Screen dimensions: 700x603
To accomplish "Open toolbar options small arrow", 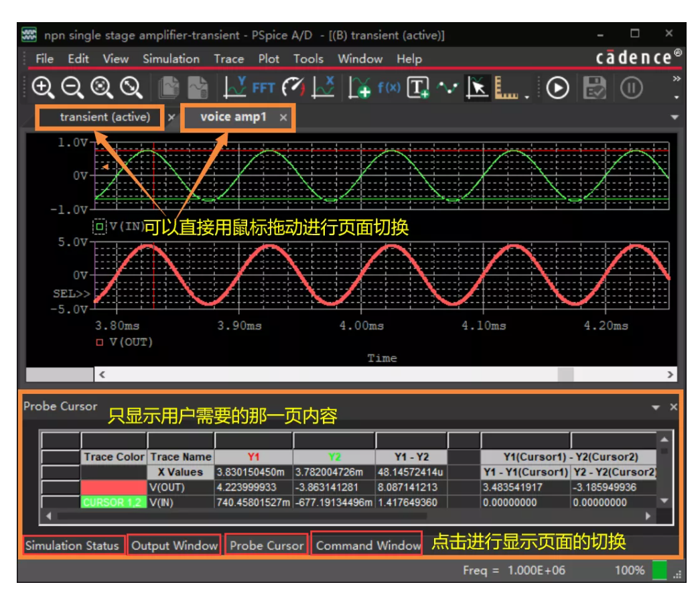I will tap(677, 96).
